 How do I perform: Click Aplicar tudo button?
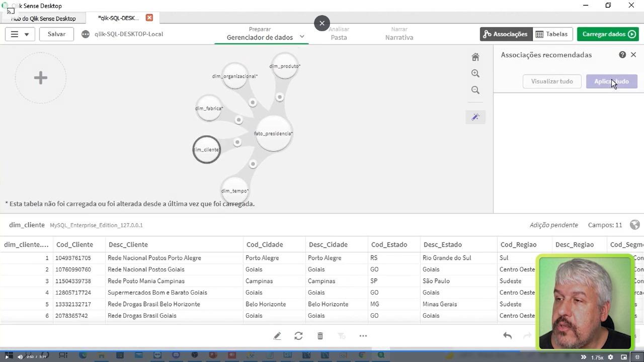tap(611, 81)
